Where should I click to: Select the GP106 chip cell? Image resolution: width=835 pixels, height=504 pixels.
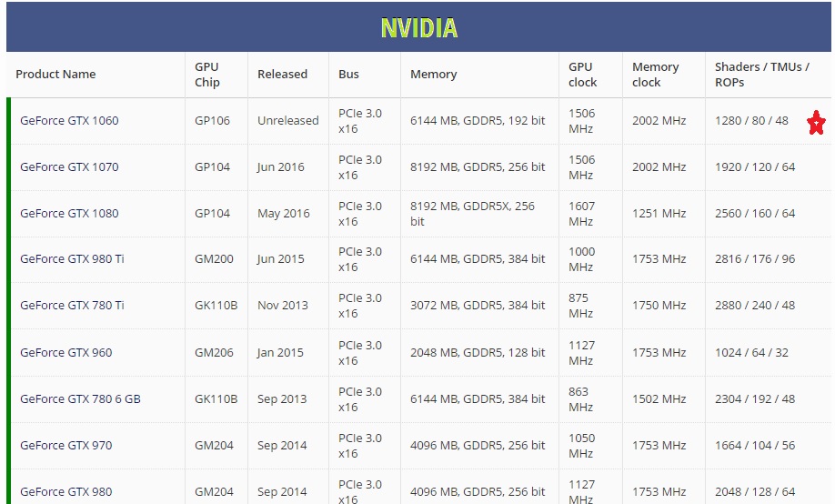tap(212, 120)
